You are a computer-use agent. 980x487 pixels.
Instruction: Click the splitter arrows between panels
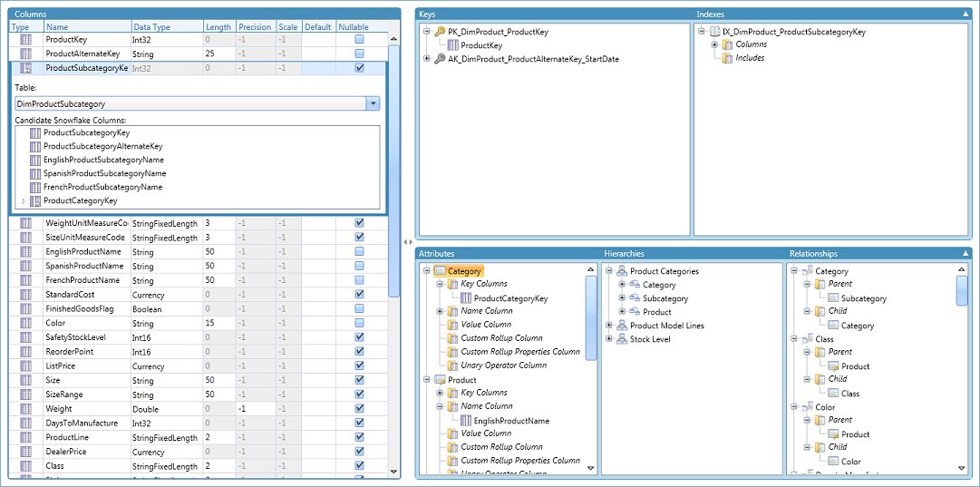(x=407, y=241)
